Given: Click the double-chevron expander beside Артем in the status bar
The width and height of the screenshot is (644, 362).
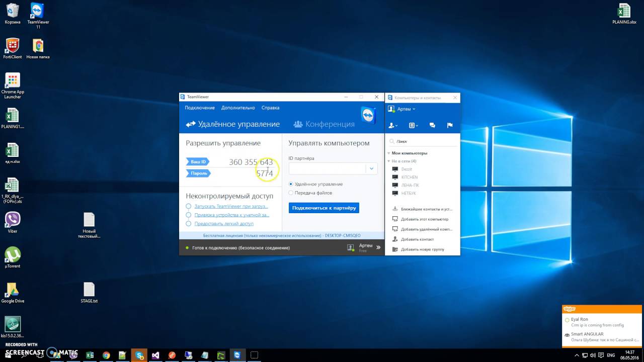Looking at the screenshot, I should click(378, 247).
